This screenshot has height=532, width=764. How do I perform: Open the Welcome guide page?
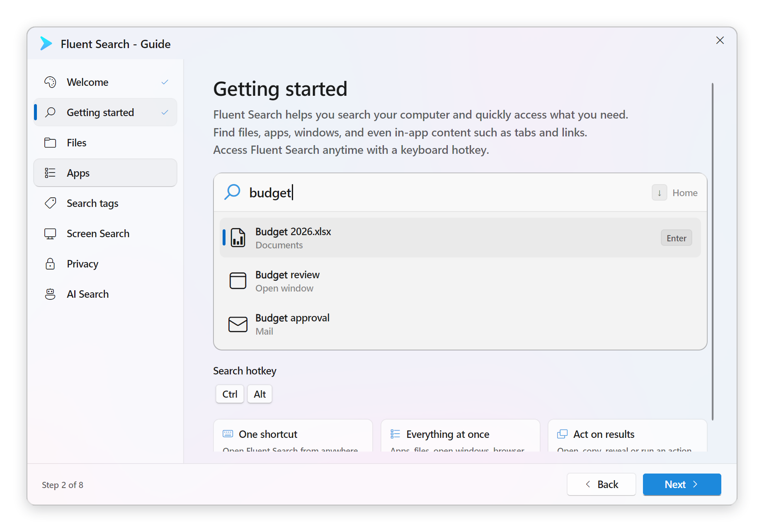point(105,82)
